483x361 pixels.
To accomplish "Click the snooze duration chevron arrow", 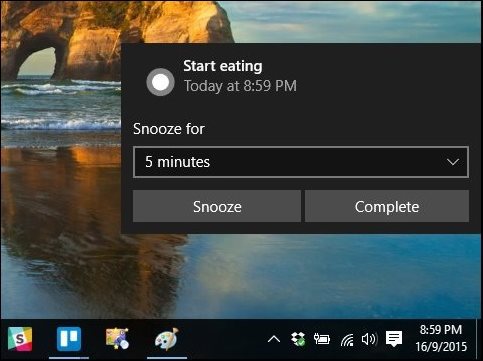I will [x=453, y=162].
